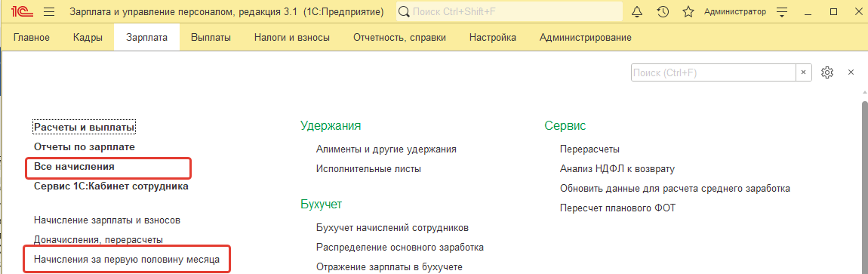868x274 pixels.
Task: Open favorites star
Action: pyautogui.click(x=688, y=11)
